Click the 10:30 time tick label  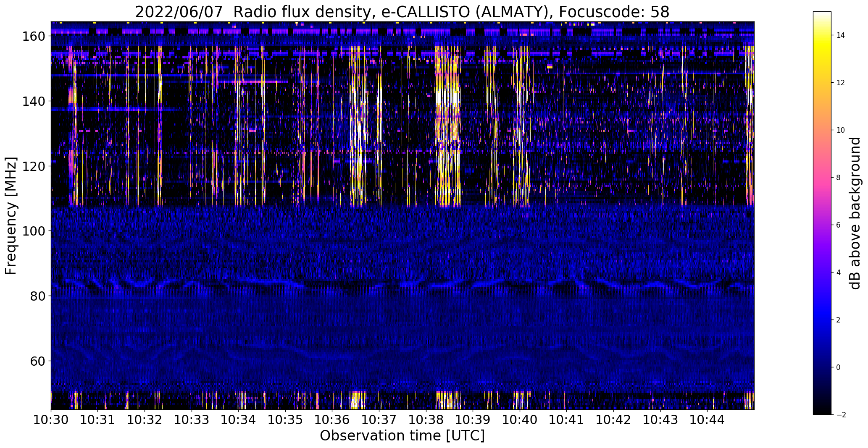point(51,419)
